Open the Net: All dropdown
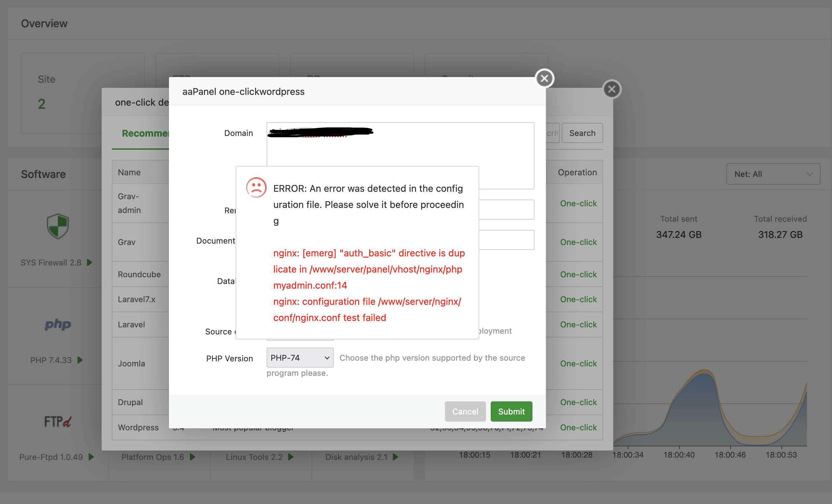832x504 pixels. tap(773, 174)
